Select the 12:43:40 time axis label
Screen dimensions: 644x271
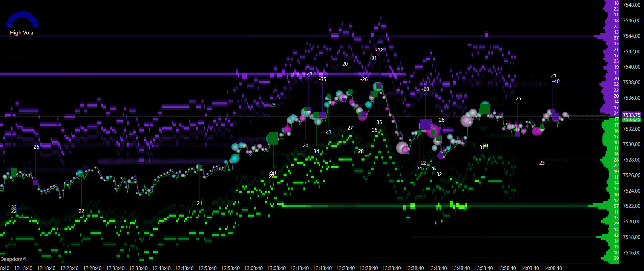pos(161,268)
